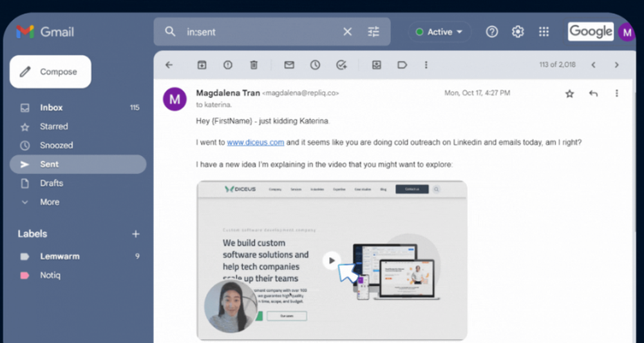Open the Snoozed folder
The width and height of the screenshot is (644, 343).
(x=78, y=146)
